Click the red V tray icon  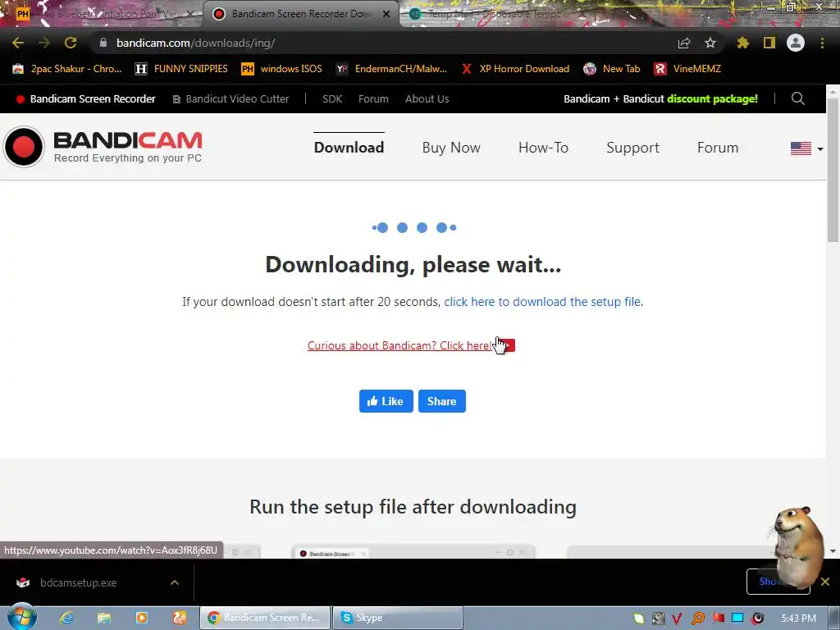677,619
